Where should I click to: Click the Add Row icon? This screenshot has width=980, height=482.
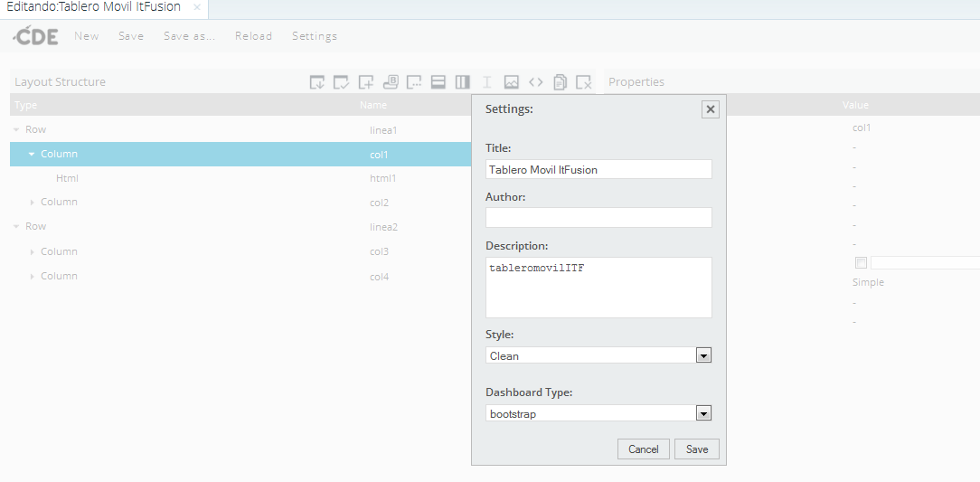click(x=438, y=82)
